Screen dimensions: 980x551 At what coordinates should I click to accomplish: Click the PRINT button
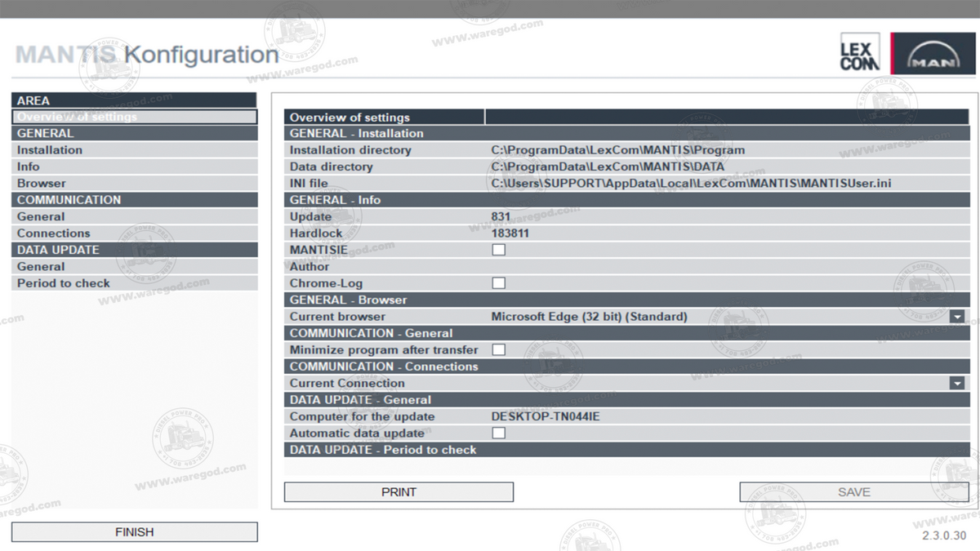399,492
